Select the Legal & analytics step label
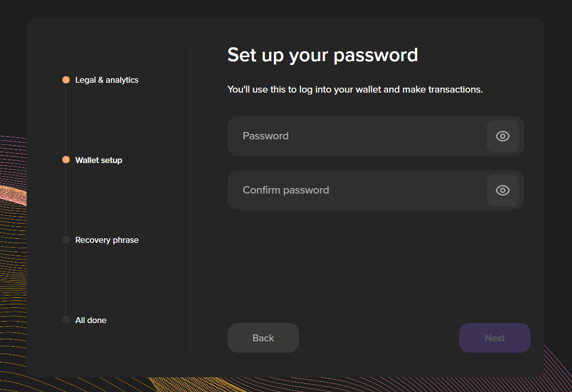This screenshot has height=392, width=572. click(106, 80)
